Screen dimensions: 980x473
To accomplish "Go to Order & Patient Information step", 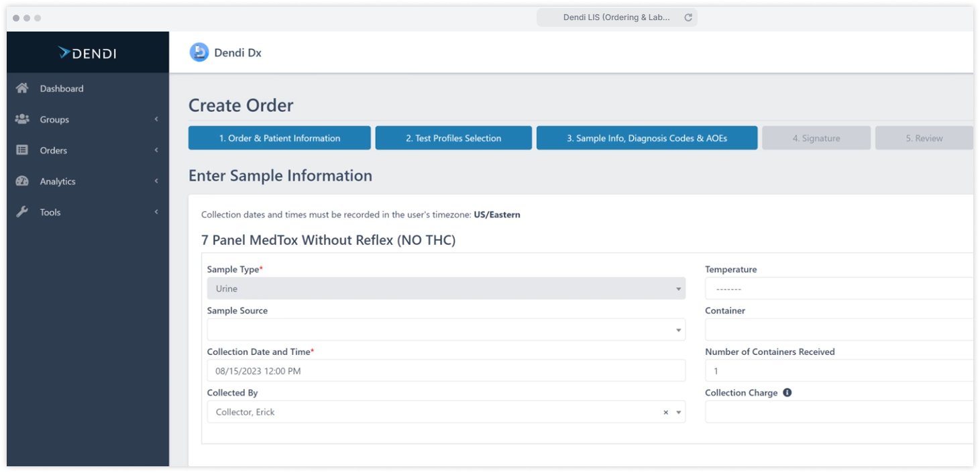I will pyautogui.click(x=279, y=138).
